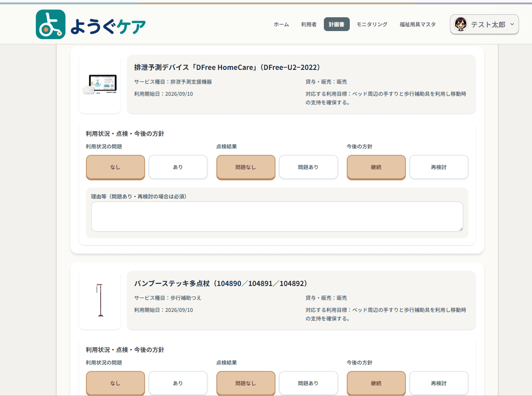Screen dimensions: 532x396
Task: Click the テスト太郎 user avatar image
Action: (461, 24)
